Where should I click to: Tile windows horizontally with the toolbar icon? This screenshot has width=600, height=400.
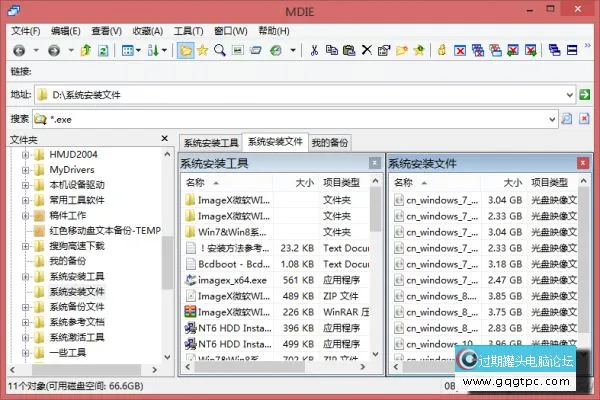(x=572, y=50)
